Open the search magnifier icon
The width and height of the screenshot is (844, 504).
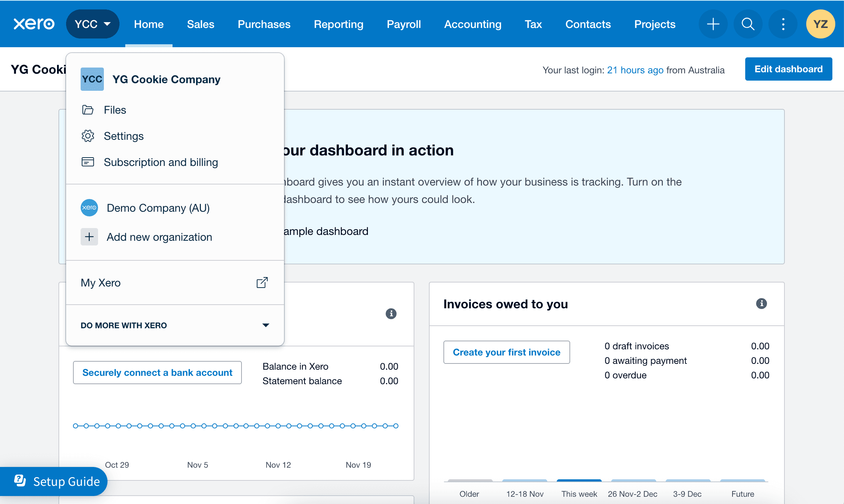pyautogui.click(x=748, y=24)
